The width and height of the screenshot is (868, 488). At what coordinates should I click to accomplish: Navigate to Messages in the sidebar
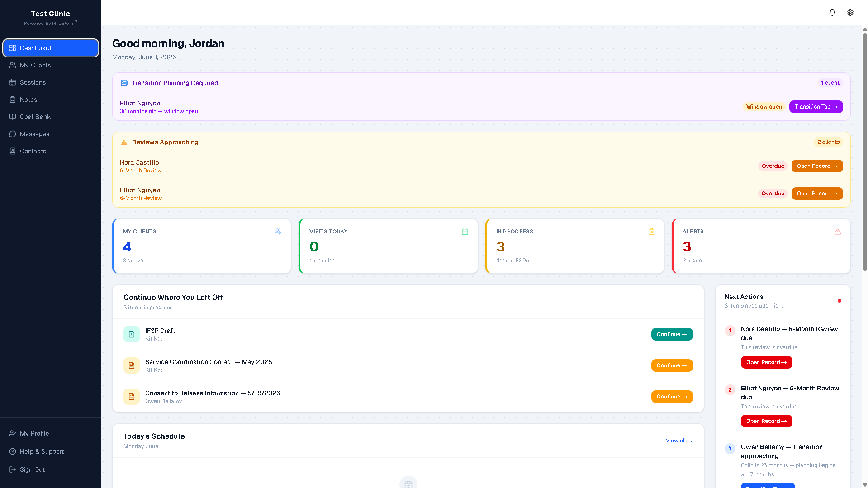pyautogui.click(x=51, y=134)
